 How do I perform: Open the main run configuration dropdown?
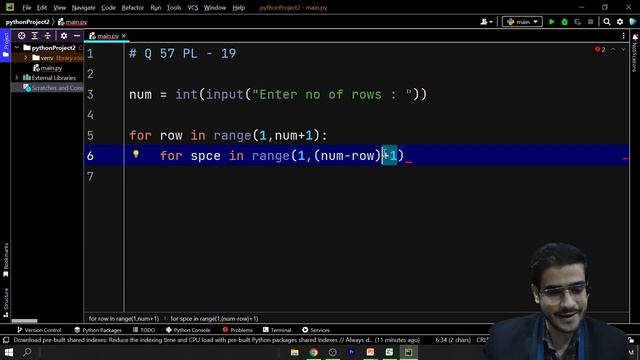(x=522, y=22)
